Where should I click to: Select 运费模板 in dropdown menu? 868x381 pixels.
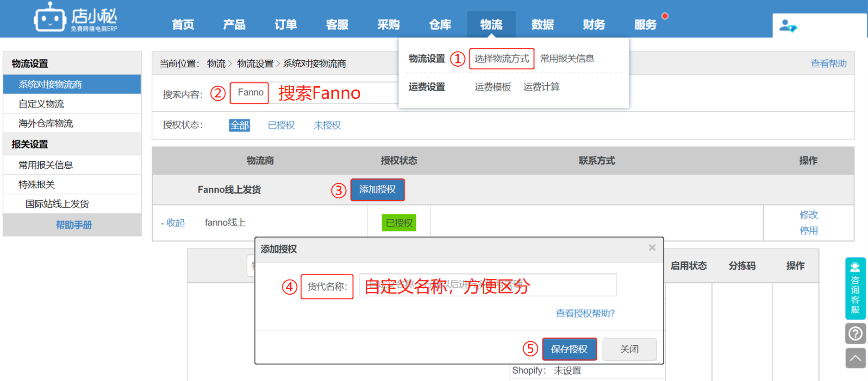pyautogui.click(x=493, y=87)
